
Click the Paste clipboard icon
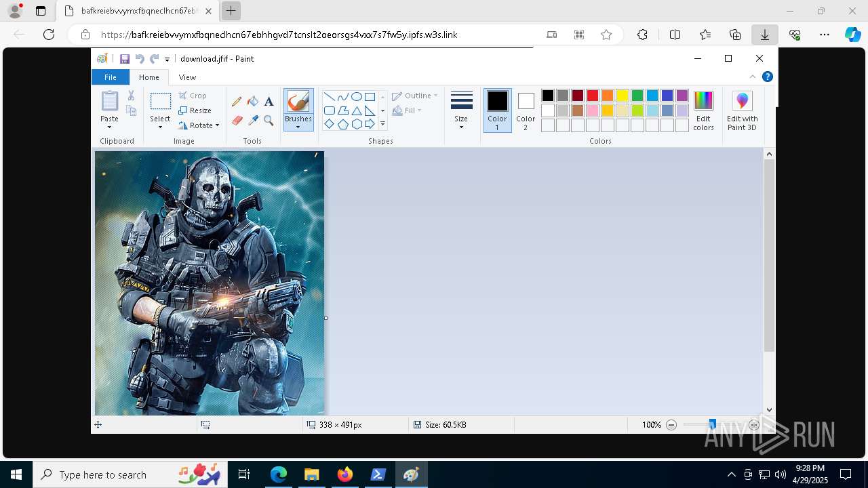(109, 101)
